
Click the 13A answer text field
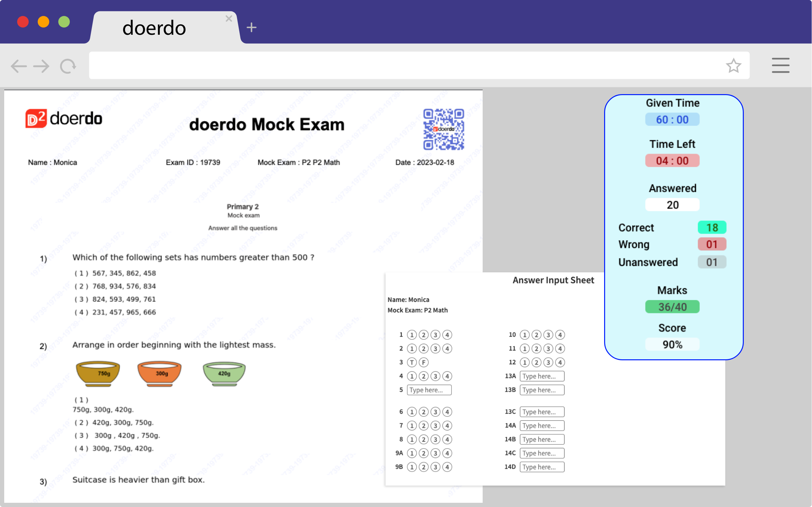541,376
